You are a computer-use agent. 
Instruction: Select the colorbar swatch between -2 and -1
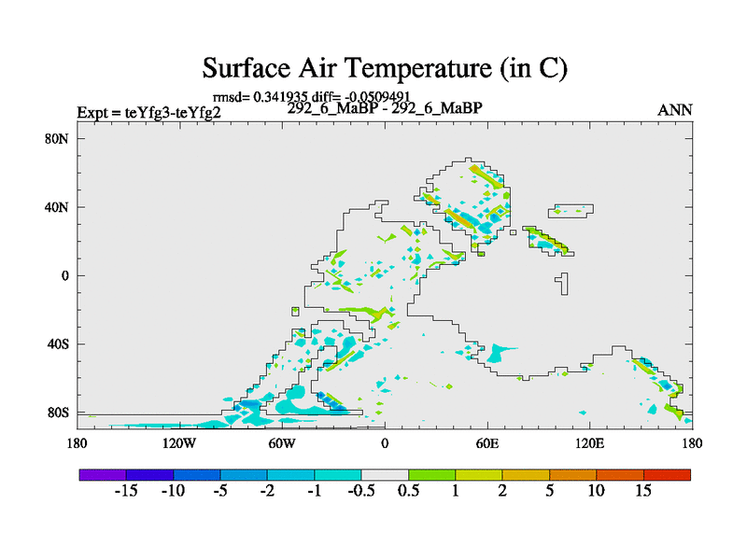click(290, 474)
